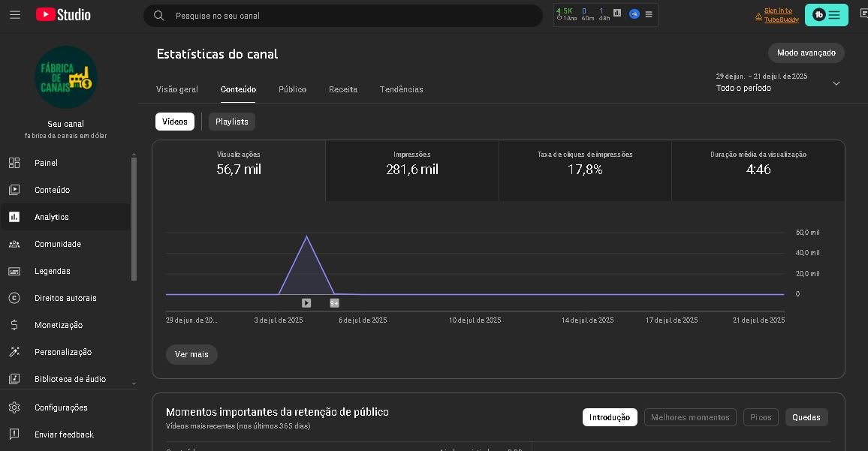The image size is (868, 451).
Task: Select Analytics icon in sidebar
Action: click(14, 217)
